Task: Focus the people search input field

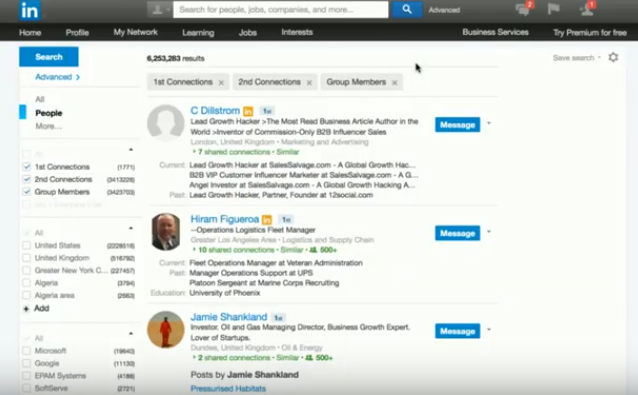Action: point(281,10)
